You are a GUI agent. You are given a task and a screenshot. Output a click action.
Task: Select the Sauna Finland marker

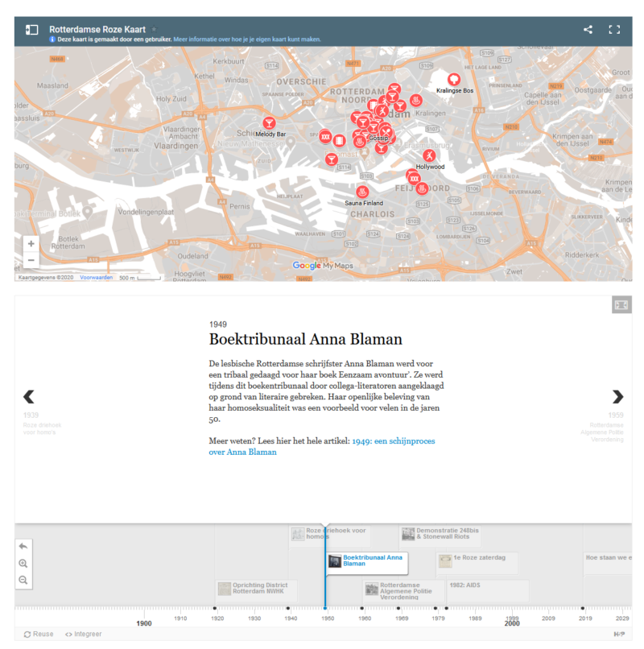click(x=362, y=192)
